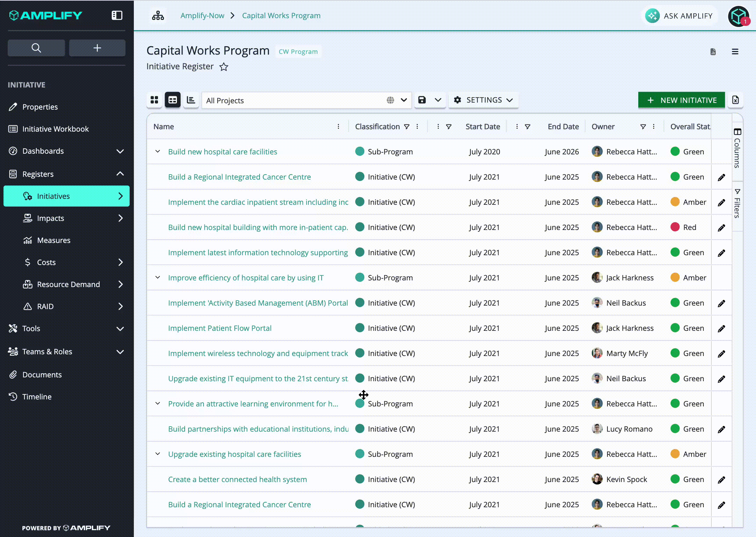Open Initiative Workbook in sidebar
The width and height of the screenshot is (756, 537).
[67, 129]
